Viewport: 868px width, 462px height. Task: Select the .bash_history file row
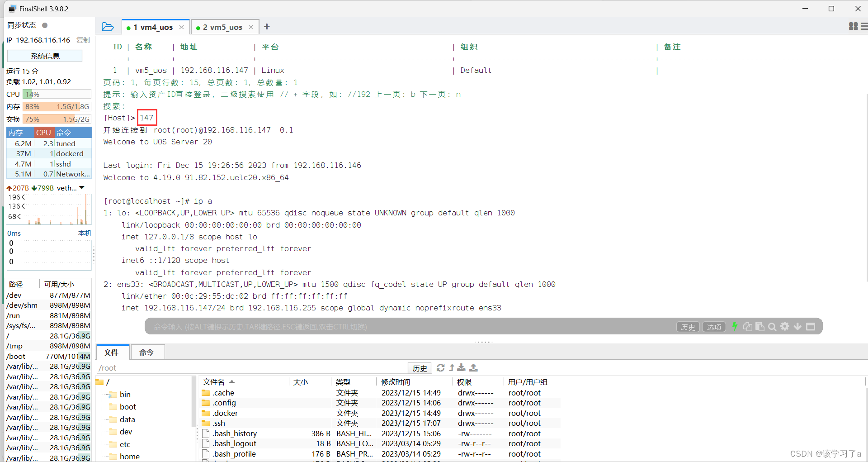[x=380, y=433]
